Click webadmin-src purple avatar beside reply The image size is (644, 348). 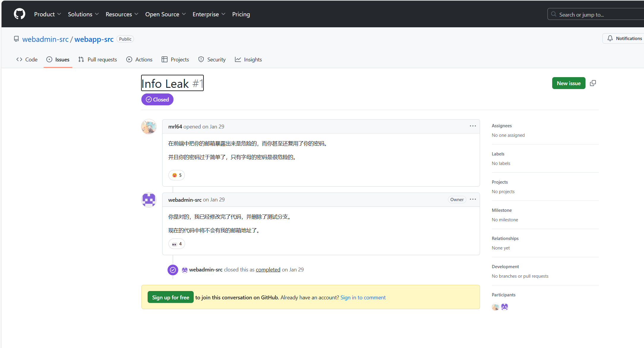click(149, 200)
